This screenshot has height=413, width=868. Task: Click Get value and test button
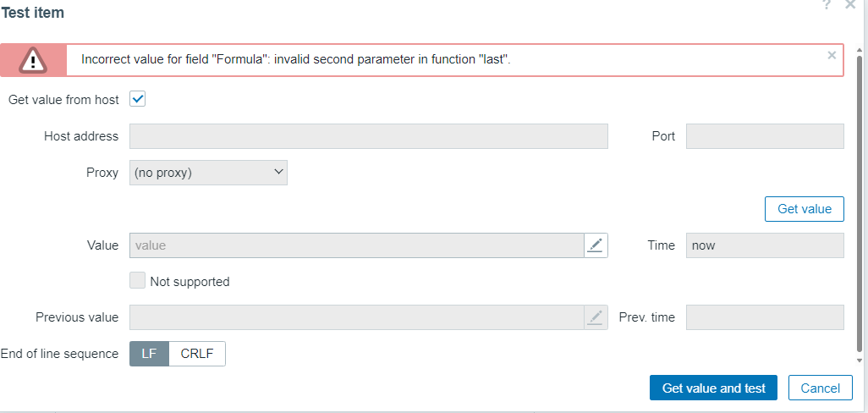coord(713,388)
